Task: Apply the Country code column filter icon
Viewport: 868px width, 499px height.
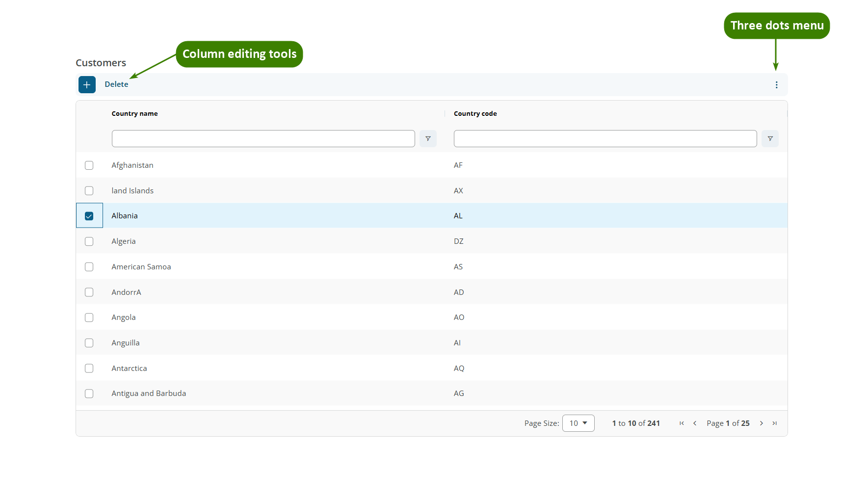Action: 769,138
